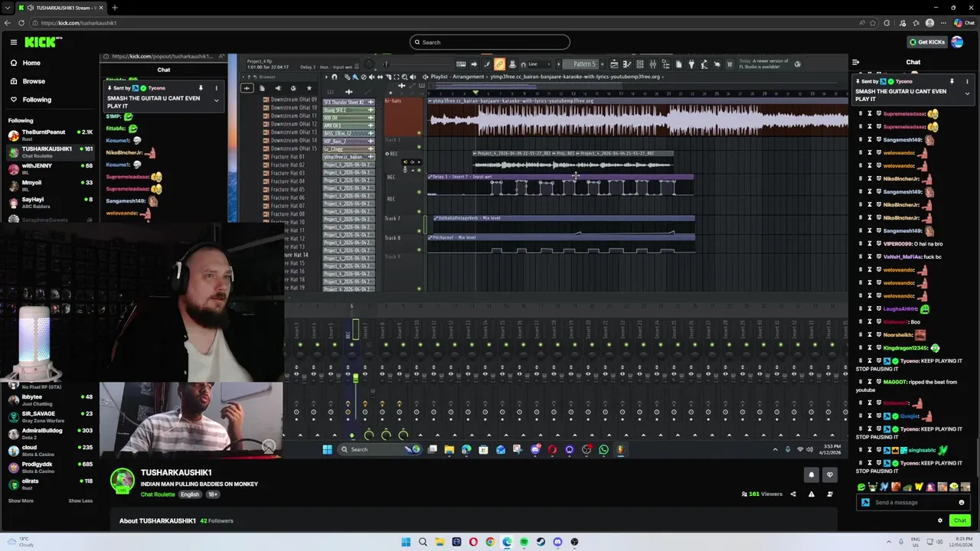
Task: Open a new browser tab
Action: pyautogui.click(x=114, y=8)
